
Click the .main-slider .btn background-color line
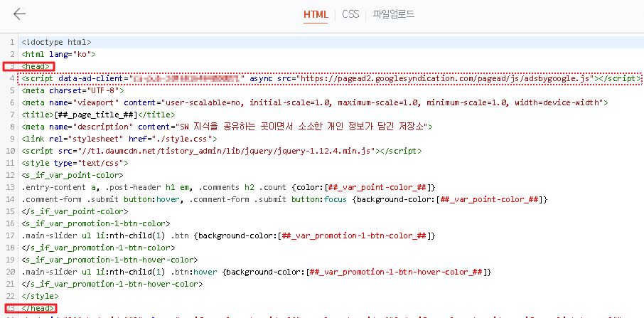(x=228, y=235)
